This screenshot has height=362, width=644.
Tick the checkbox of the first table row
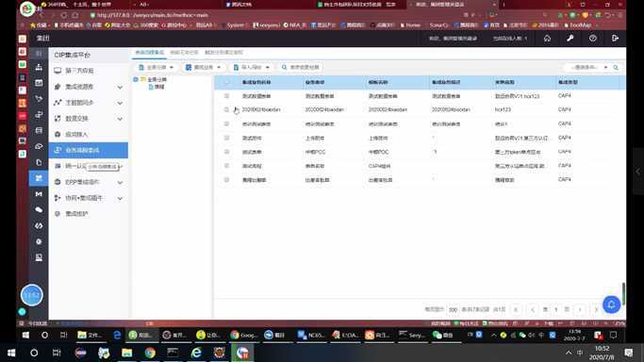(226, 95)
